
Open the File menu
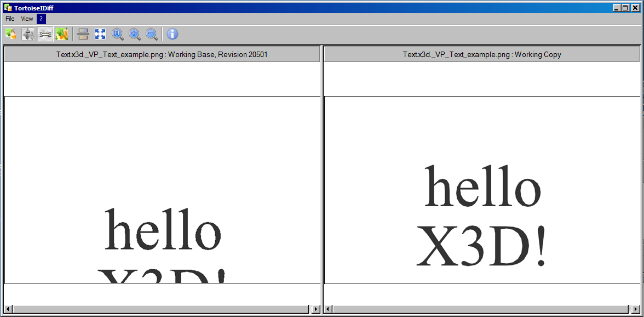pos(10,19)
